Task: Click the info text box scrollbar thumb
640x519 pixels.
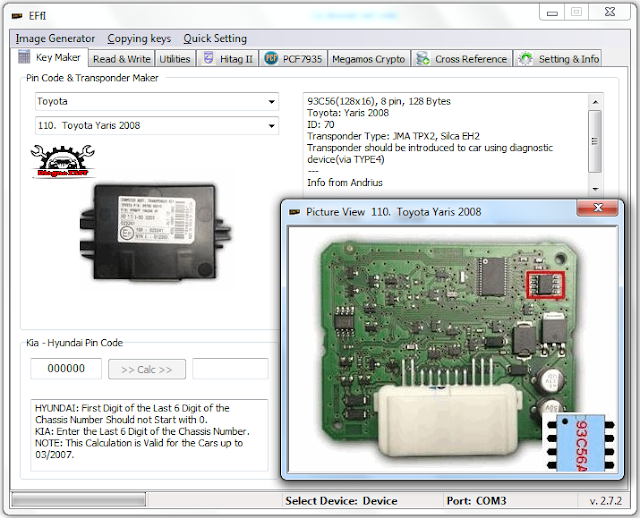Action: 595,141
